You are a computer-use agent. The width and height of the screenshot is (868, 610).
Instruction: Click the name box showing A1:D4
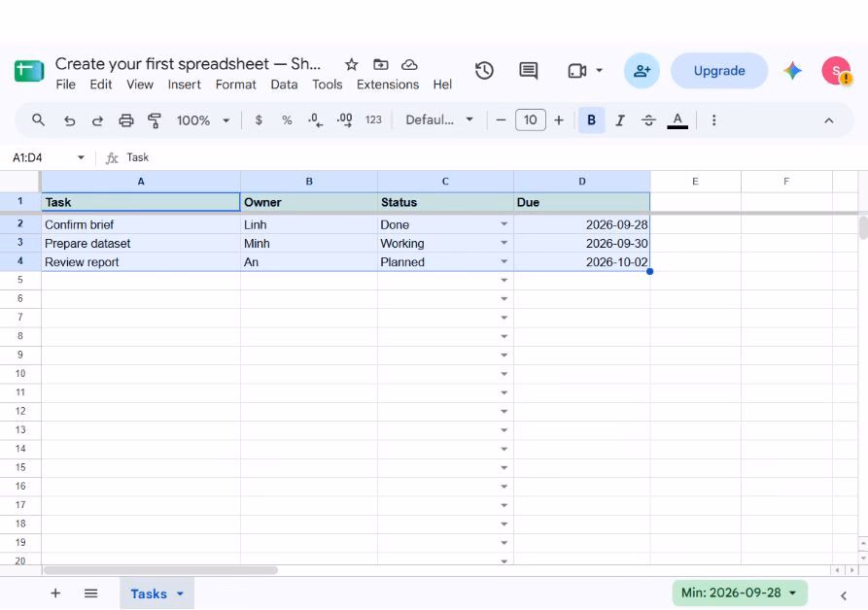pos(42,157)
